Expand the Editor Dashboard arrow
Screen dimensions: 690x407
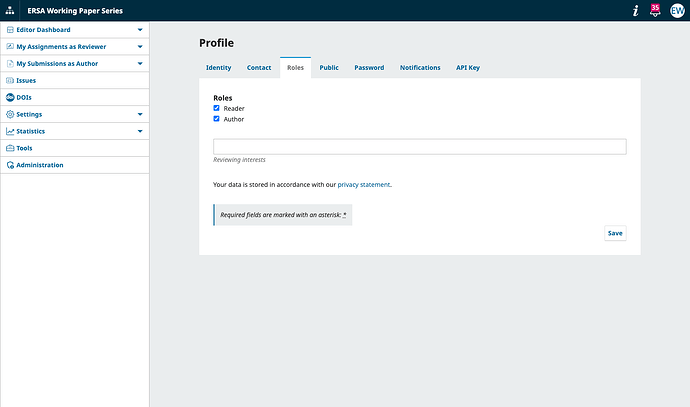tap(140, 30)
